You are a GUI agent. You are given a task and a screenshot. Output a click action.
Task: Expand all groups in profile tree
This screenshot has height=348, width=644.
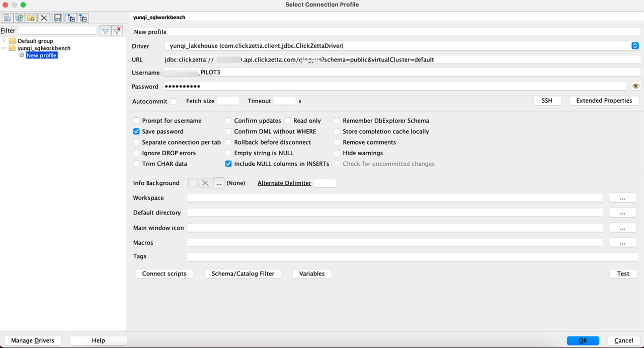click(x=71, y=18)
